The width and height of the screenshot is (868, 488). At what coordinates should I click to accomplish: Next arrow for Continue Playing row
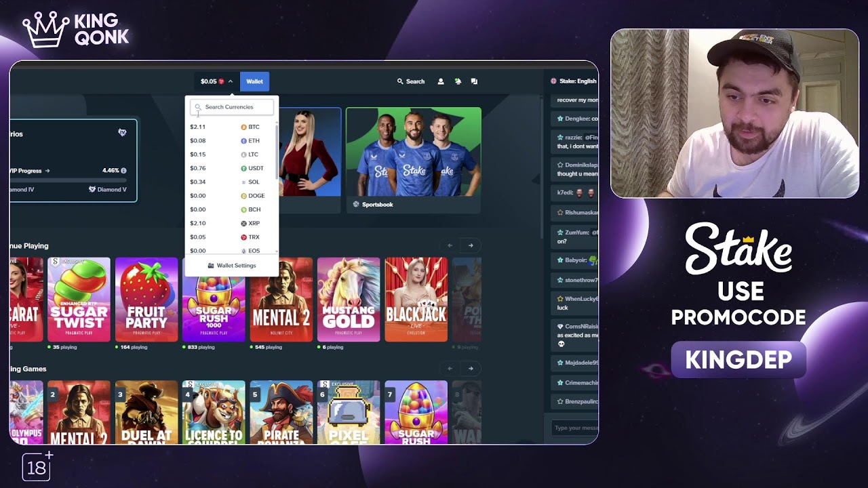click(471, 245)
